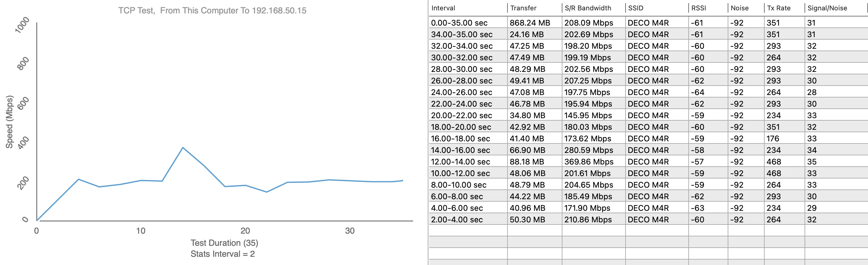Select the SSID column header

(636, 8)
